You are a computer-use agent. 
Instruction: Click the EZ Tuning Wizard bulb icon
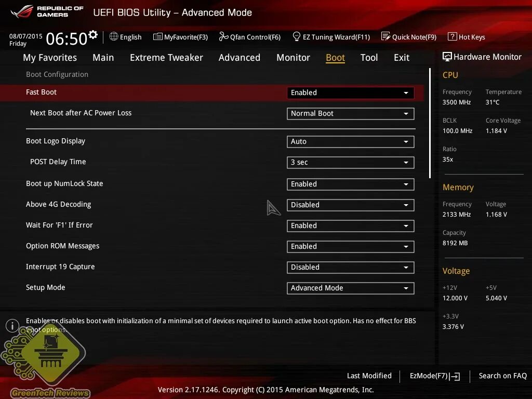(x=296, y=36)
